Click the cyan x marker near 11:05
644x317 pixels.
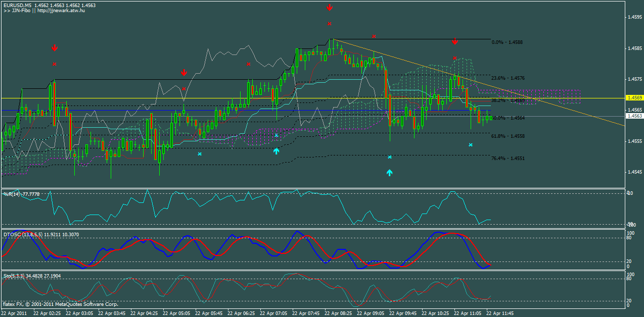[x=471, y=144]
